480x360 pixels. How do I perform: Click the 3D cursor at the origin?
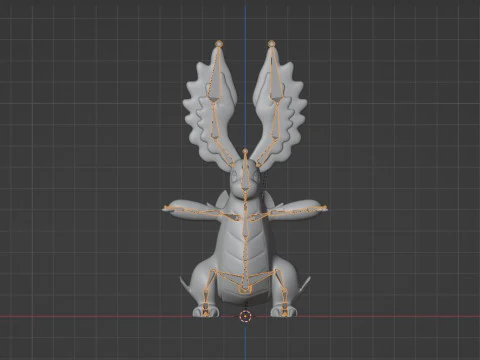point(245,316)
